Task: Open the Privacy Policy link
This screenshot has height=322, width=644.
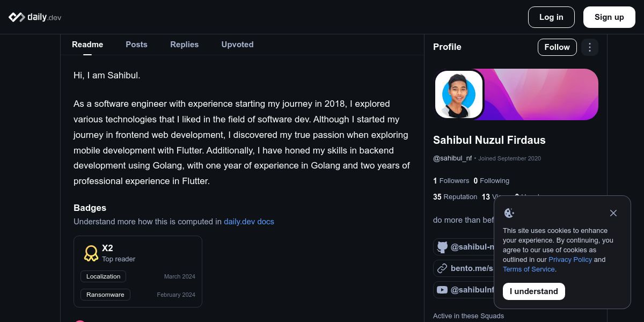Action: pyautogui.click(x=570, y=260)
